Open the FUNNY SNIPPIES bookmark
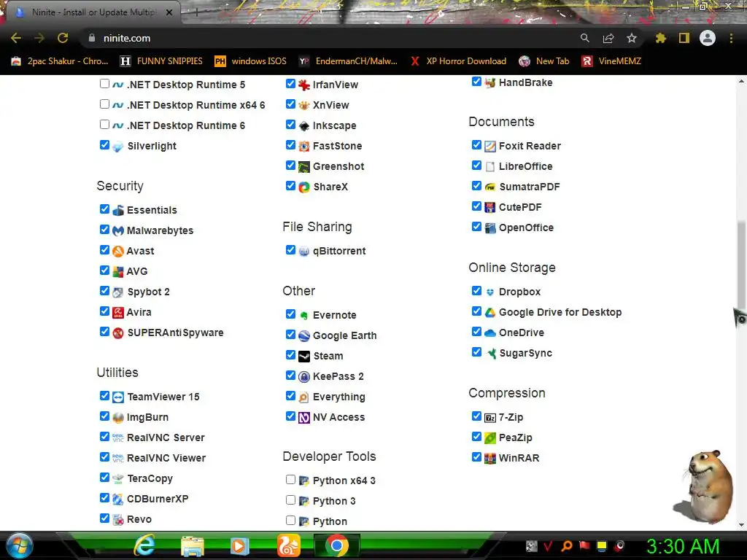Screen dimensions: 747x560 click(x=161, y=61)
